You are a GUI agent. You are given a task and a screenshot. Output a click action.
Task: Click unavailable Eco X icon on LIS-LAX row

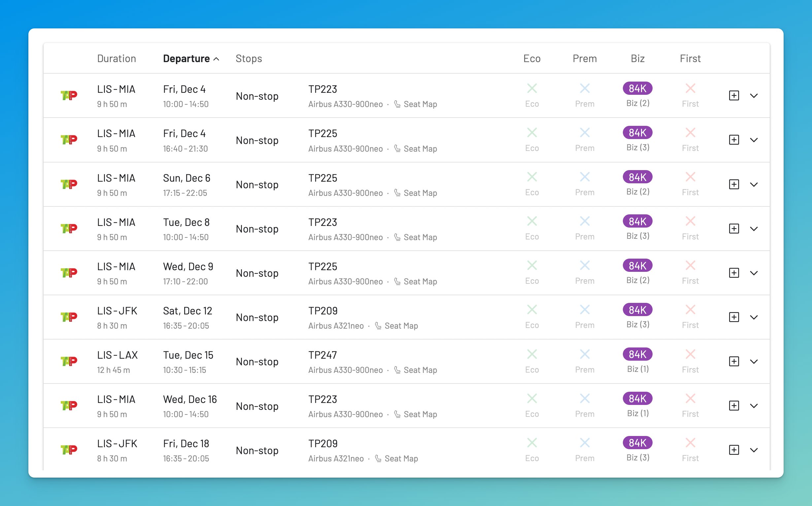[532, 354]
